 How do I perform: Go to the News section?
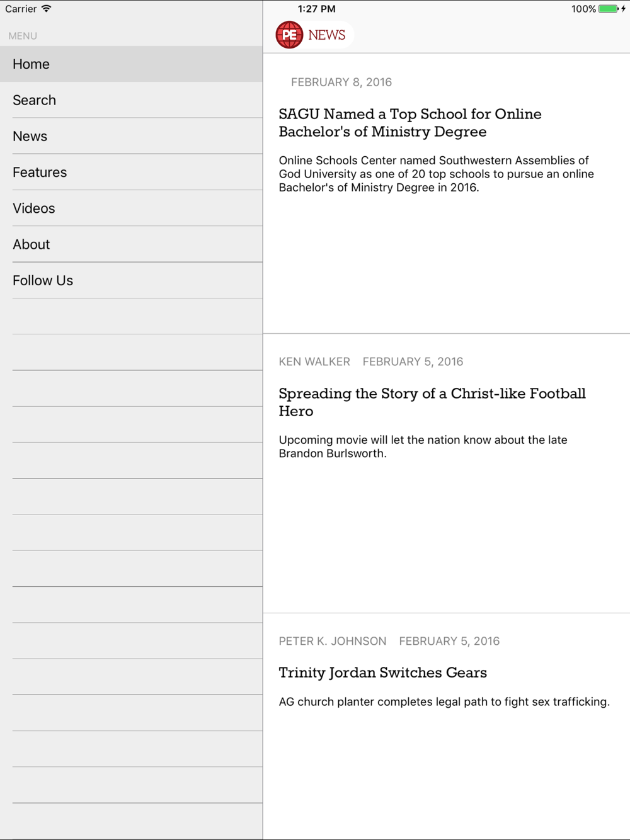(30, 136)
